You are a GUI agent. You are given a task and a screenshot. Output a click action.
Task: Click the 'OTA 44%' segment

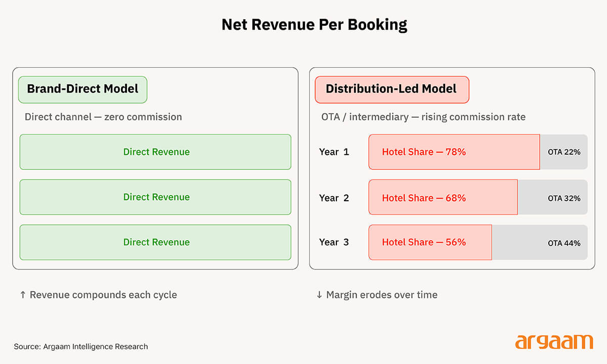click(x=540, y=242)
